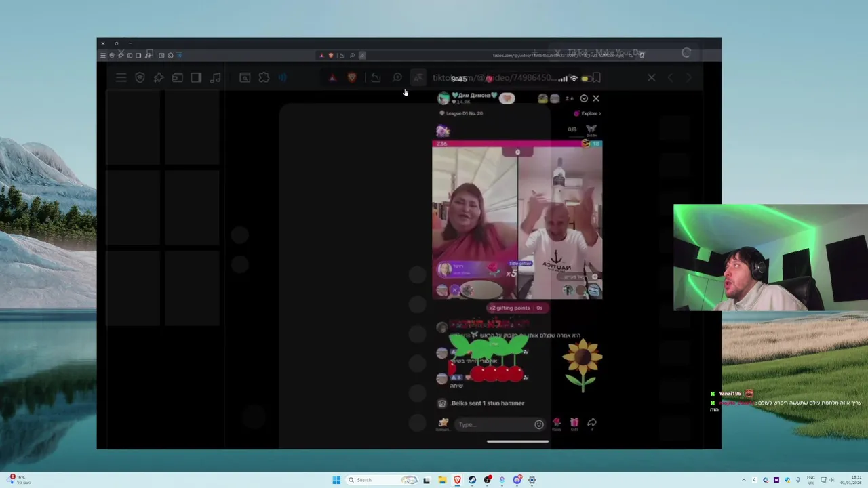Mute the tab audio indicator in the large toolbar
The width and height of the screenshot is (868, 488).
pos(282,78)
